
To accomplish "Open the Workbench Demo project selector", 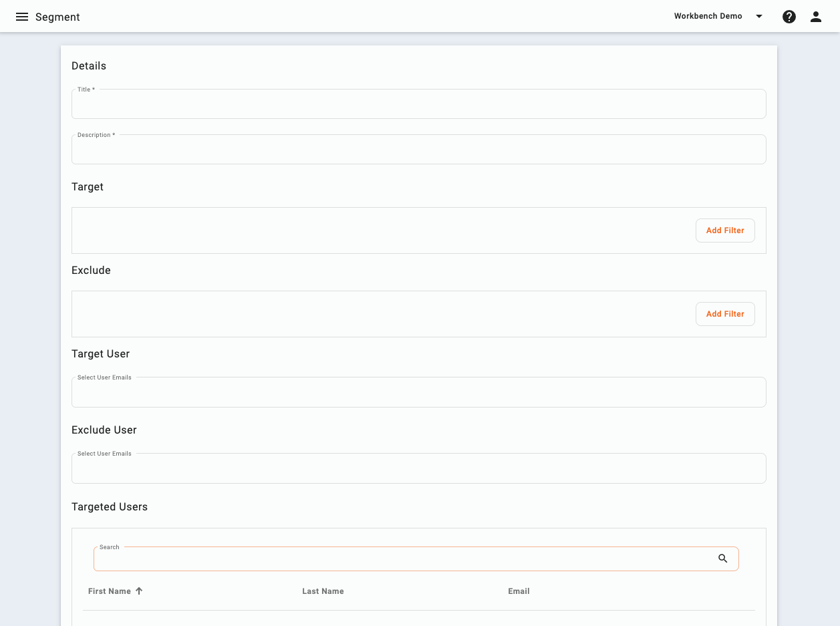I will click(x=708, y=15).
